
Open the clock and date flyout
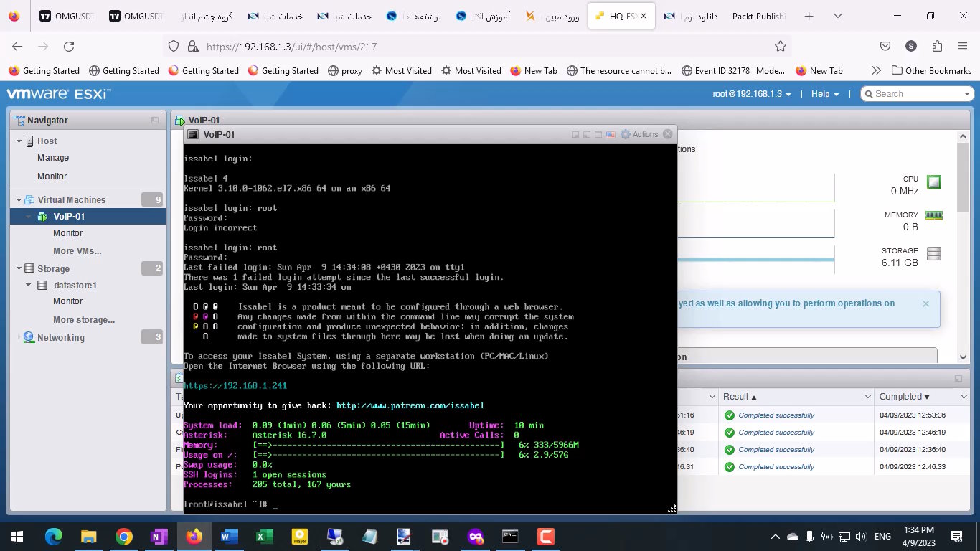tap(918, 536)
